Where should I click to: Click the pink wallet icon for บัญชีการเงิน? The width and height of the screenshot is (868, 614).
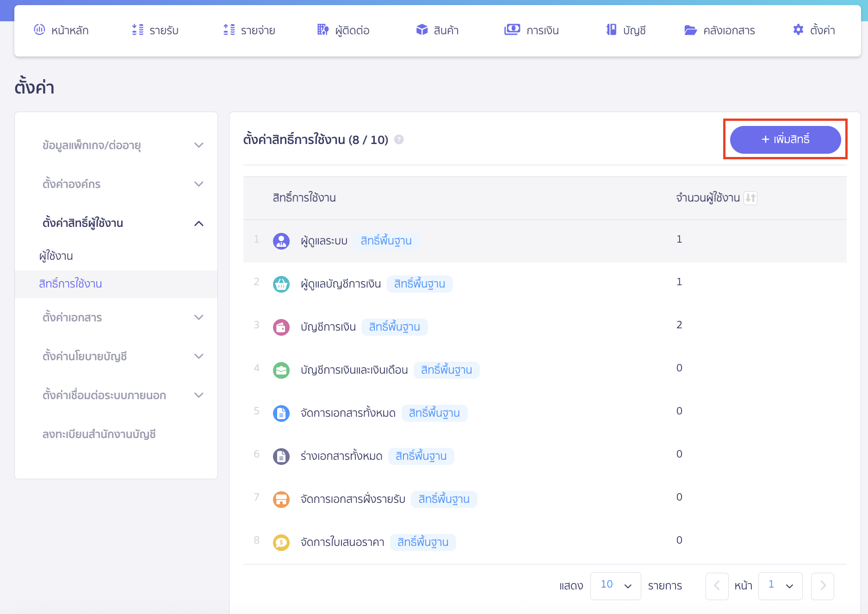pos(281,327)
